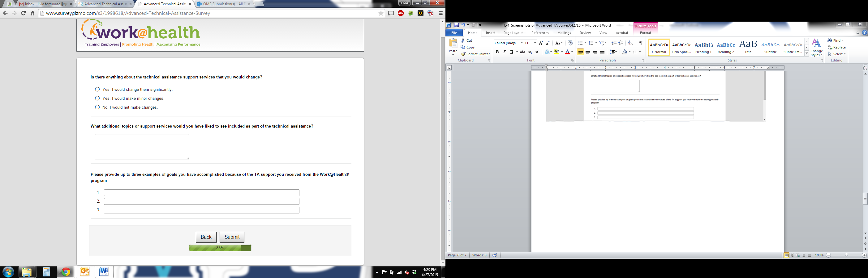Click the survey Back button

coord(206,237)
